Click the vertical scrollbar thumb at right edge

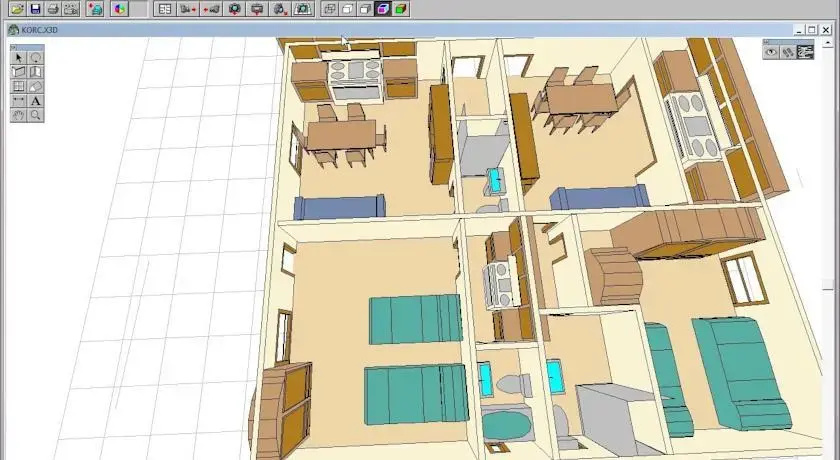pyautogui.click(x=827, y=284)
